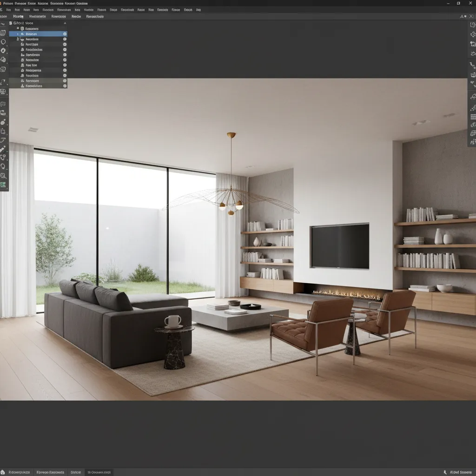Select the large-dot-with-small-dot tool in the left toolbar
Viewport: 476px width, 476px height.
click(3, 122)
